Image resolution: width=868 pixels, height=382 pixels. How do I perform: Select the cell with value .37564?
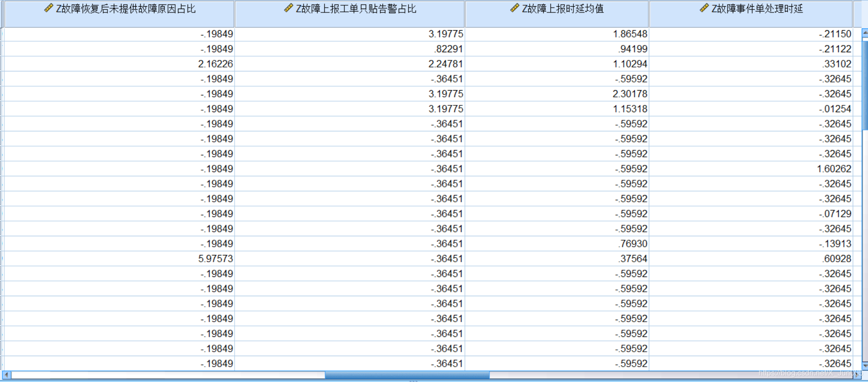[x=557, y=259]
